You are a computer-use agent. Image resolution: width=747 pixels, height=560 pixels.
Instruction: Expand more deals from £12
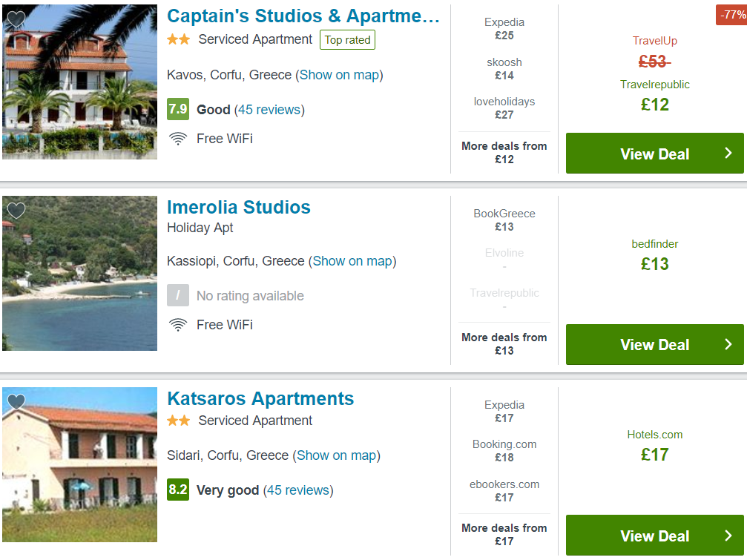pos(504,152)
